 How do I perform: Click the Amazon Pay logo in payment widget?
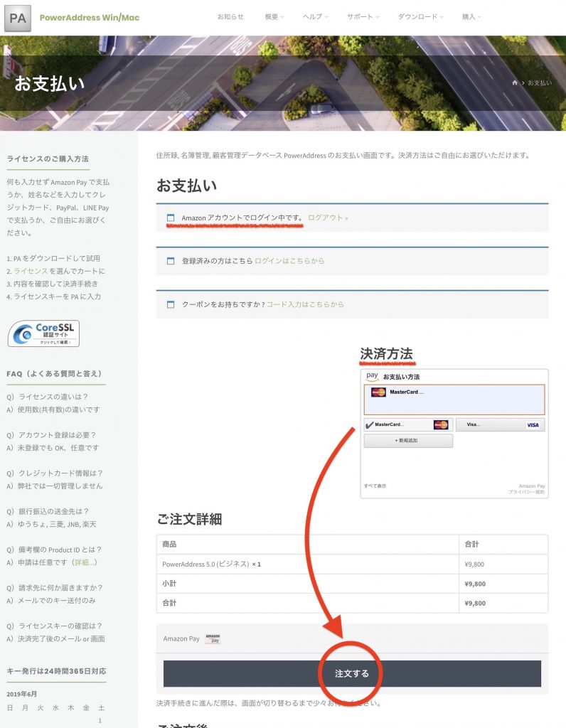tap(372, 377)
